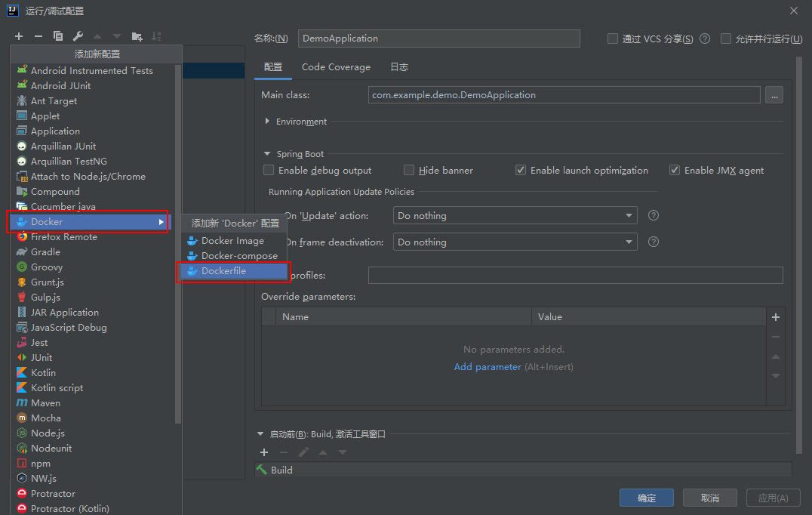The height and width of the screenshot is (515, 812).
Task: Click the help icon next to On 'Update' action
Action: tap(654, 215)
